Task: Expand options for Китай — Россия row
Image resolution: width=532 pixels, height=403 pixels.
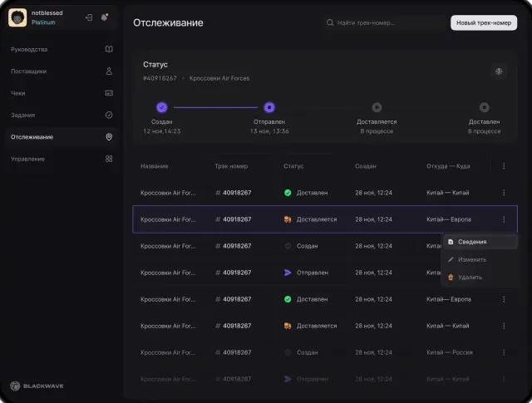Action: [x=504, y=352]
